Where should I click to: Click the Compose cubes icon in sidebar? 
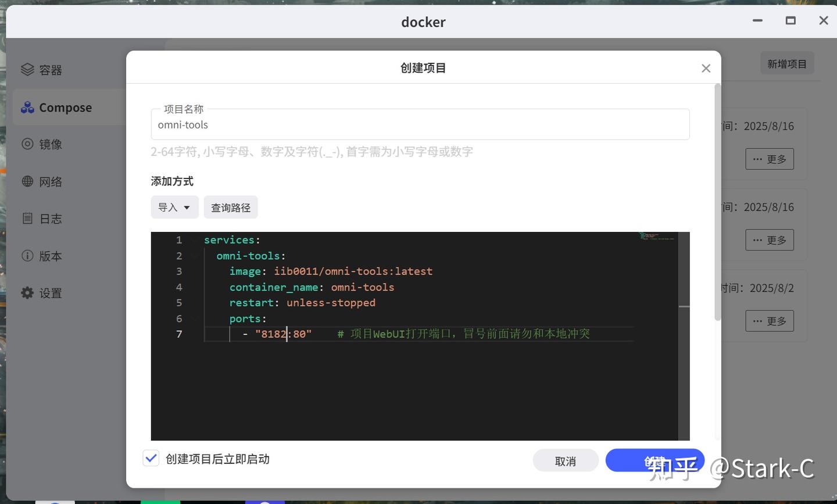coord(27,108)
